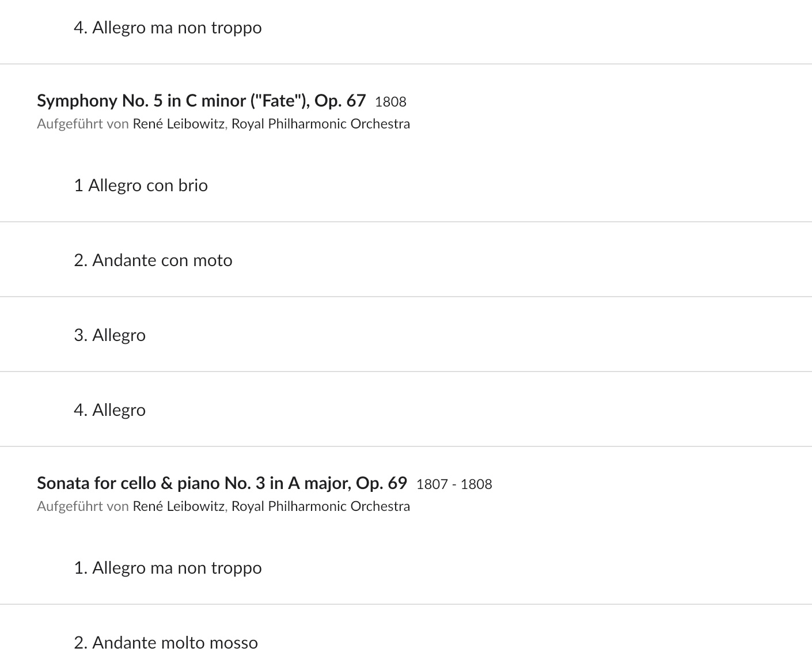Click the Aufgeführt von label under cello sonata
Viewport: 812px width, 667px height.
point(83,506)
